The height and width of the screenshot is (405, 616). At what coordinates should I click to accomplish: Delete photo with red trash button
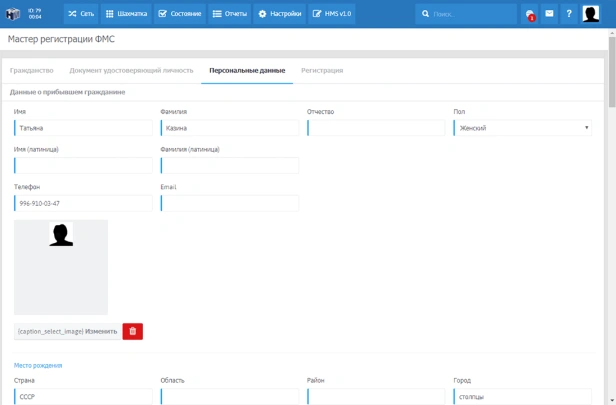tap(132, 331)
